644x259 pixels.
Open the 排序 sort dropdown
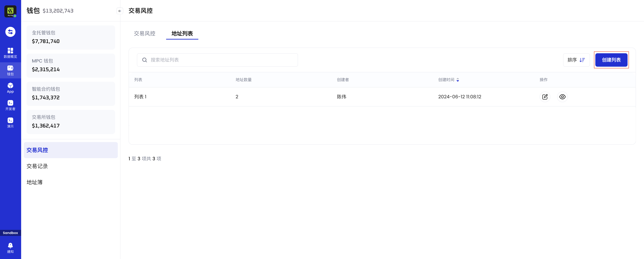[576, 60]
